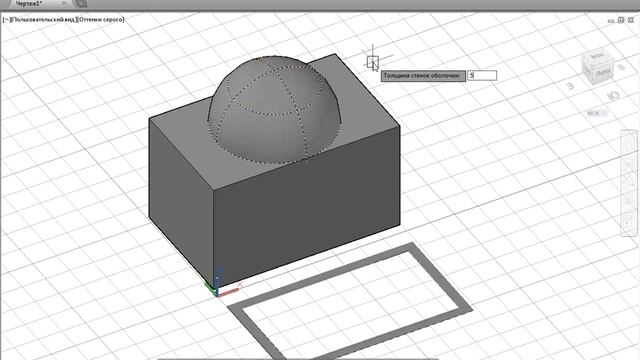Open a new drawing tab
This screenshot has width=640, height=360.
tap(81, 4)
